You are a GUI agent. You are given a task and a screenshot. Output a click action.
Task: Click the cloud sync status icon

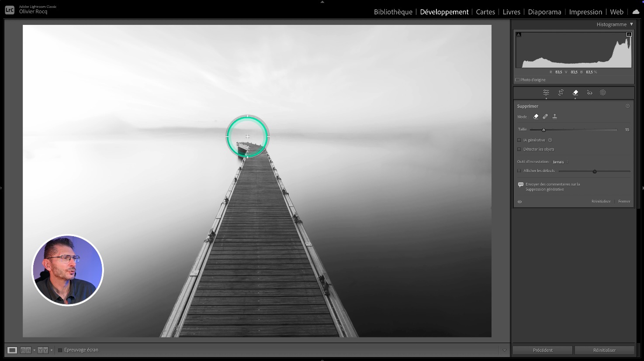point(636,12)
